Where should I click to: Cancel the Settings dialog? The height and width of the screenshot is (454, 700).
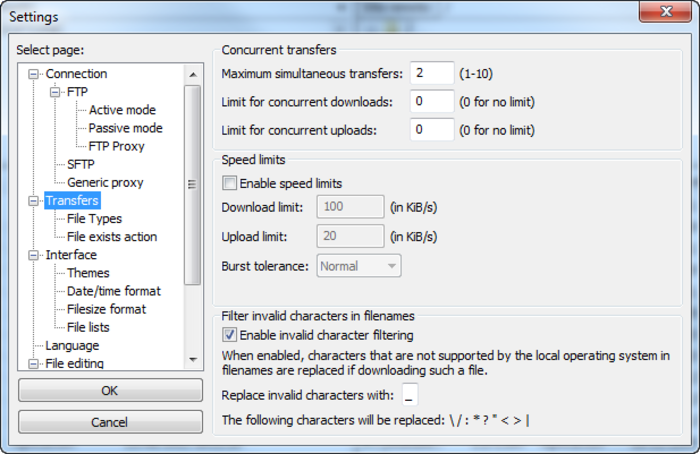110,422
